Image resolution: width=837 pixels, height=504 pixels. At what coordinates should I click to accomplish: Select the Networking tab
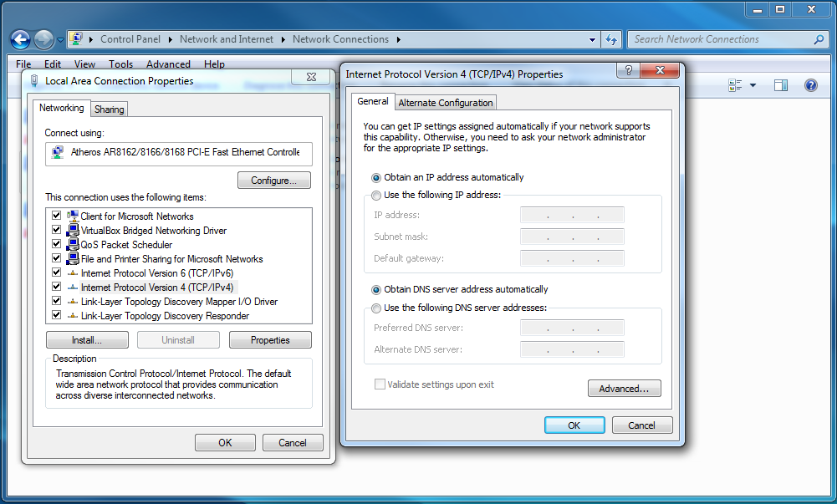[61, 108]
